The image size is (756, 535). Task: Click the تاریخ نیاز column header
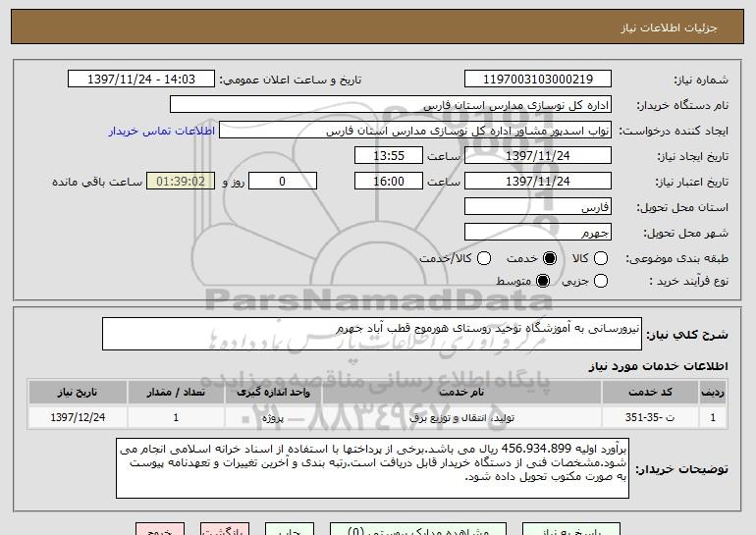(x=78, y=393)
